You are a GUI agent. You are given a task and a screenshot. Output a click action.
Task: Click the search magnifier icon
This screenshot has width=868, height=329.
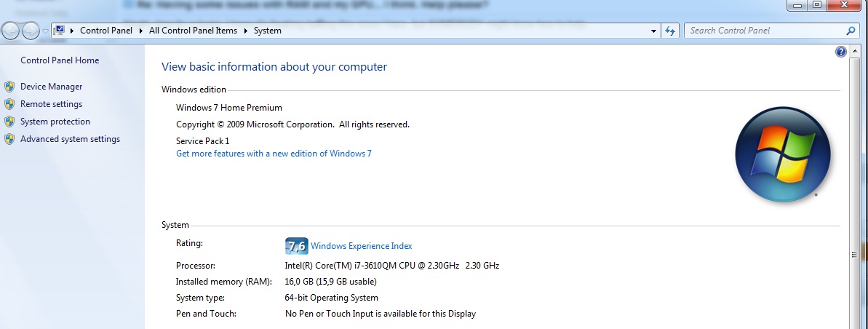point(851,31)
